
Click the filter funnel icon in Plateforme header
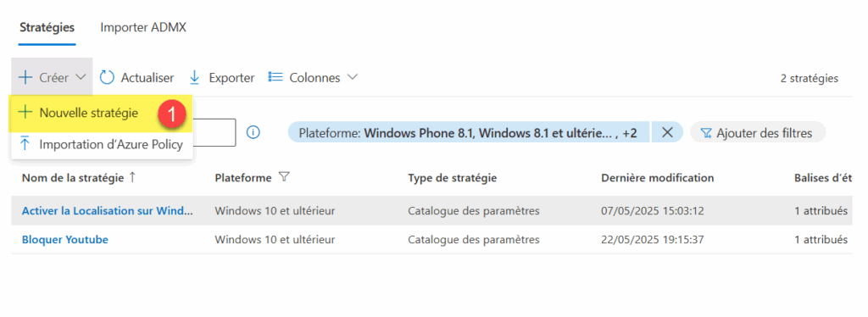tap(284, 178)
